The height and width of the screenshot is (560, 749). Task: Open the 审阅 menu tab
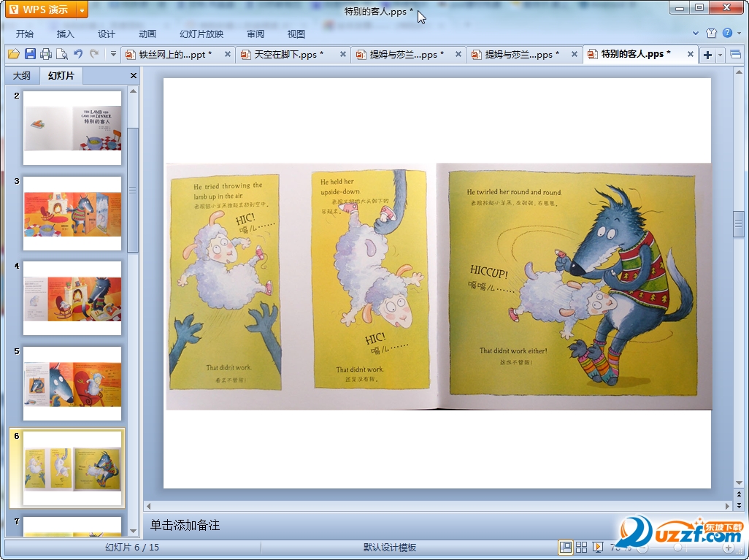click(x=256, y=34)
